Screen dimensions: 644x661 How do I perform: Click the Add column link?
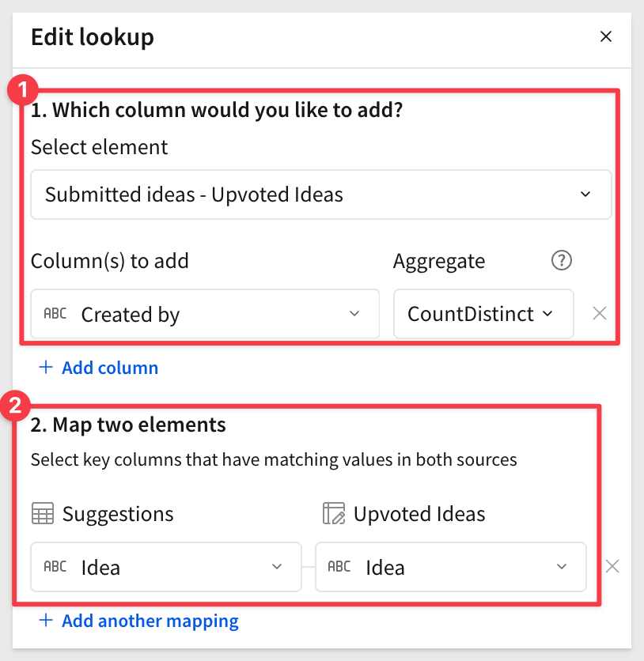(x=110, y=368)
